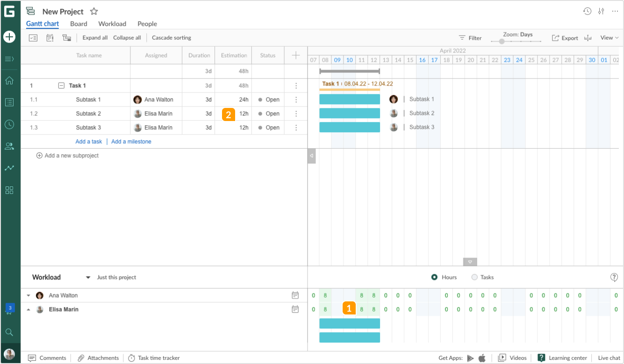Collapse Task 1 using its minus expander
624x364 pixels.
tap(61, 86)
